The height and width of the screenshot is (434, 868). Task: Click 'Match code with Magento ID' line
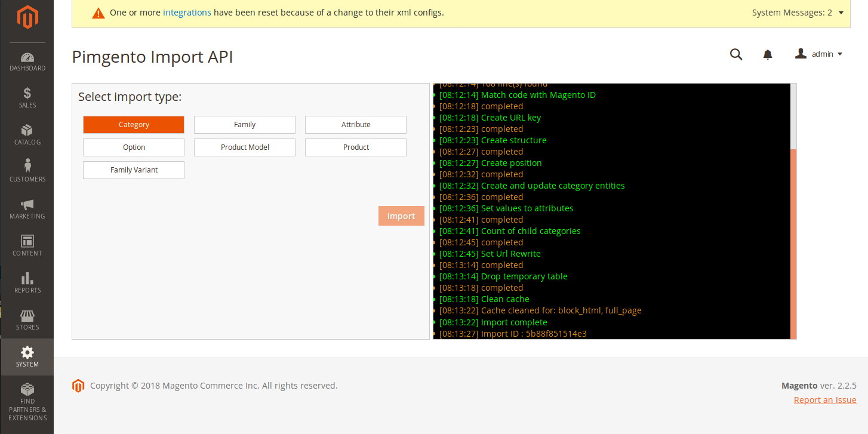517,95
